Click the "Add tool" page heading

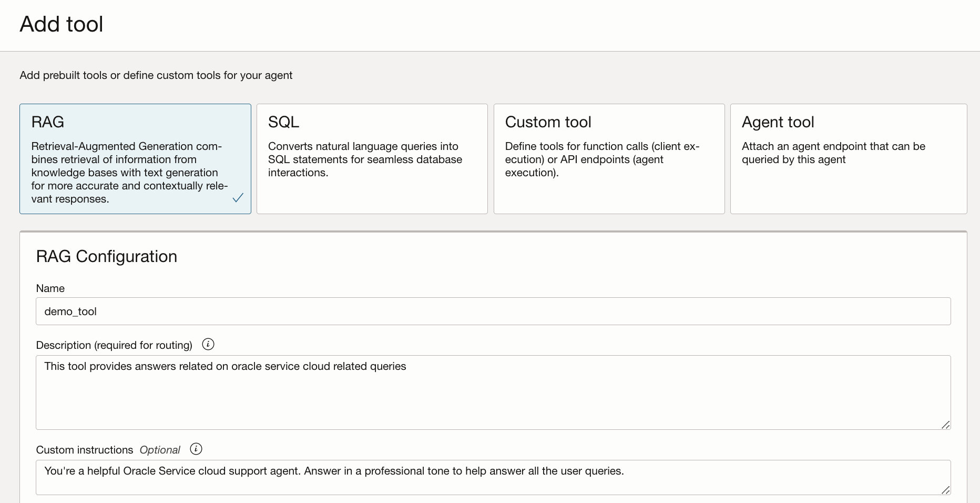coord(62,24)
